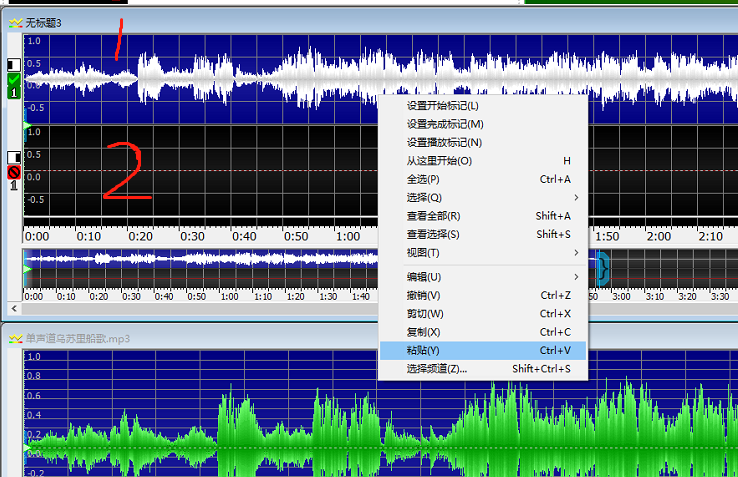Click 全选(P) to select all audio
Viewport: 738px width, 477px height.
[x=424, y=179]
